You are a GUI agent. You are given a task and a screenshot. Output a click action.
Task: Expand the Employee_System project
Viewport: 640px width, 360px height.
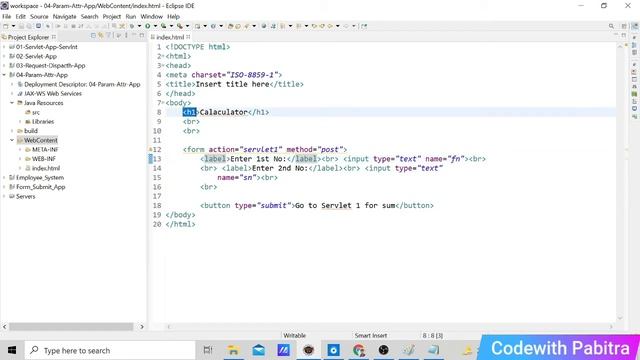point(4,178)
